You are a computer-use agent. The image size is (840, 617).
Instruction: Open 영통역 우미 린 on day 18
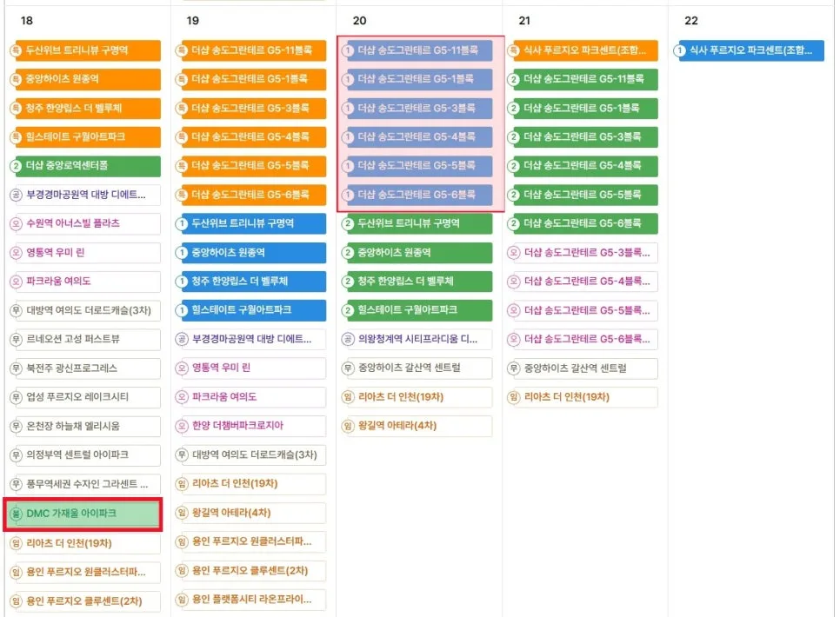pos(85,252)
